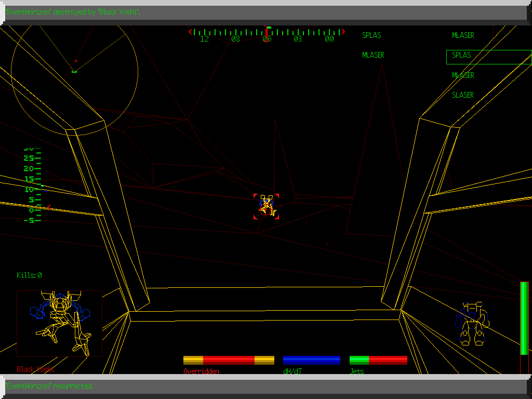Click the targeted enemy mech in red brackets
Image resolution: width=532 pixels, height=399 pixels.
[x=267, y=206]
